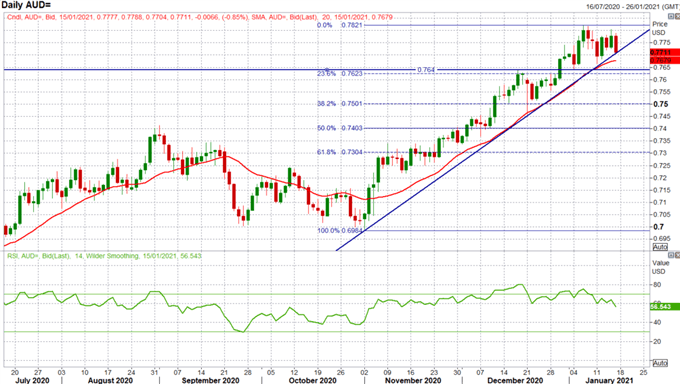Toggle Auto scaling on price axis
This screenshot has width=680, height=384.
(x=660, y=247)
